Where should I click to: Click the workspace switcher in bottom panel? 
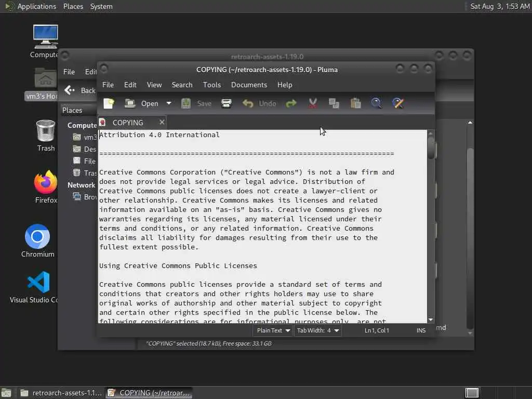coord(472,393)
